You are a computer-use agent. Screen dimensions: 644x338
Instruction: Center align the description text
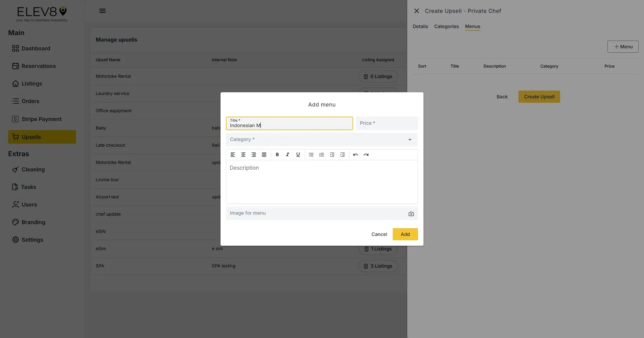243,154
